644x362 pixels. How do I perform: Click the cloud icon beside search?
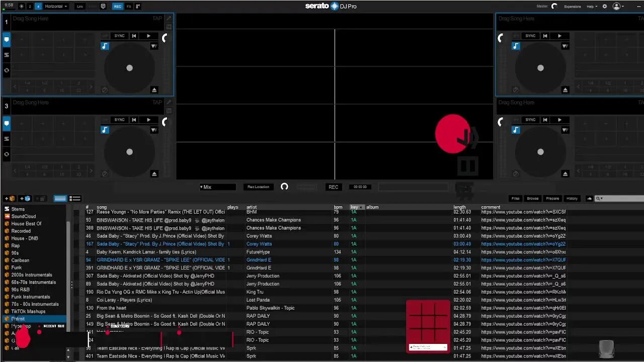pos(589,199)
